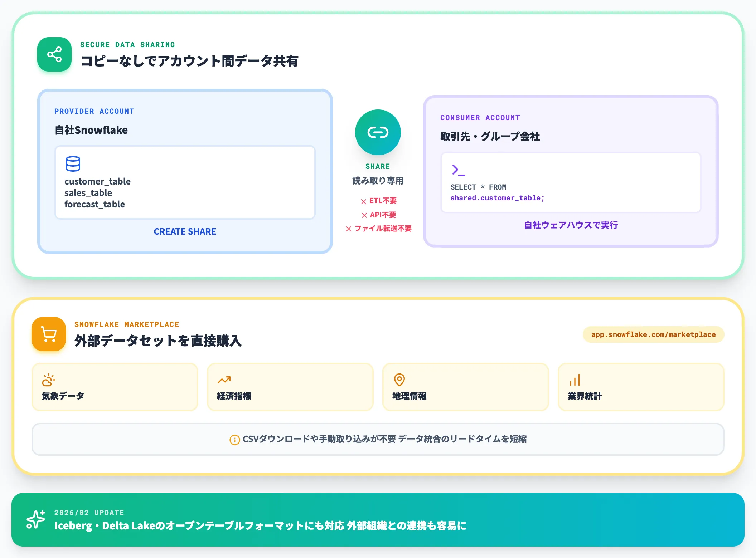Select the 地理情報 card
Screen dimensions: 756x558
[465, 387]
